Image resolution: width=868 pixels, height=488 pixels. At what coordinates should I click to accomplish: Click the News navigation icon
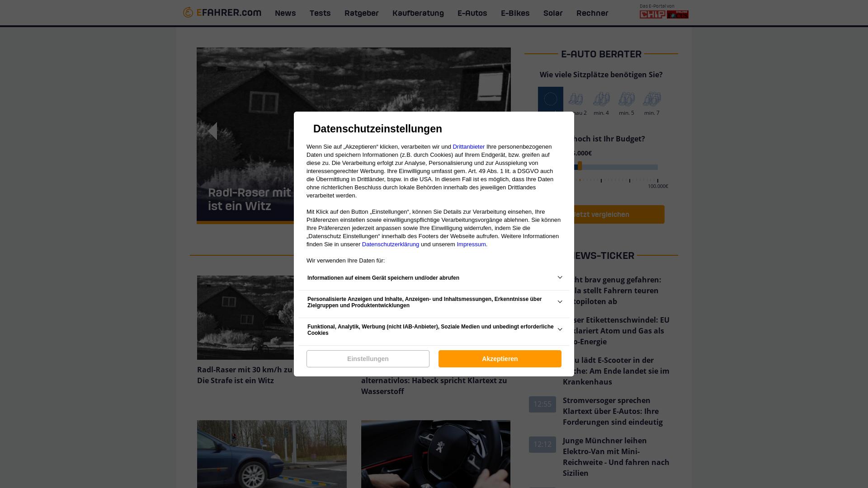285,13
